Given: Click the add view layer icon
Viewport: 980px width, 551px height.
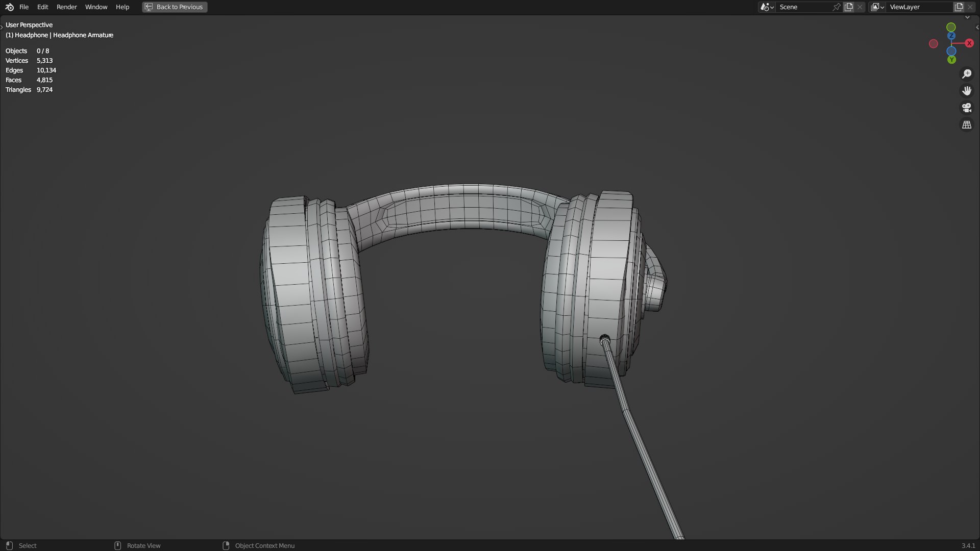Looking at the screenshot, I should point(959,7).
